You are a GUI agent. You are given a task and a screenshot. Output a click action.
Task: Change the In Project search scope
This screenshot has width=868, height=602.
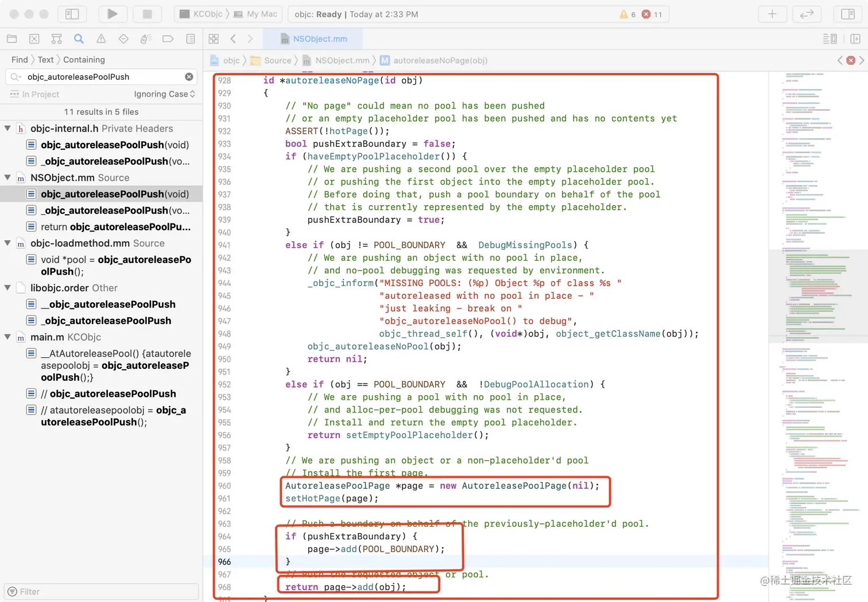34,94
